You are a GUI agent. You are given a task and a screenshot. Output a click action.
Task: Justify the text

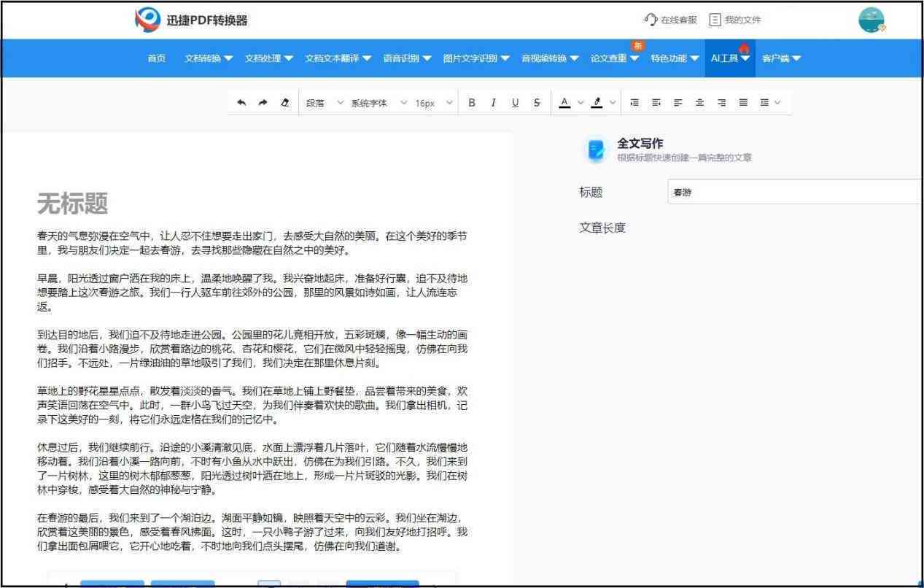pyautogui.click(x=743, y=103)
